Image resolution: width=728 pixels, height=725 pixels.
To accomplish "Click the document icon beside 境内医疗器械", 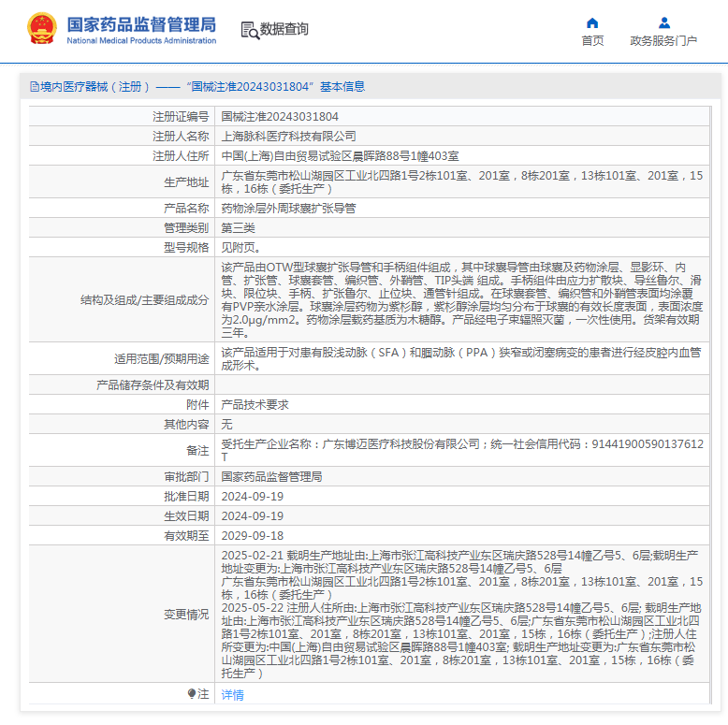I will click(x=35, y=87).
